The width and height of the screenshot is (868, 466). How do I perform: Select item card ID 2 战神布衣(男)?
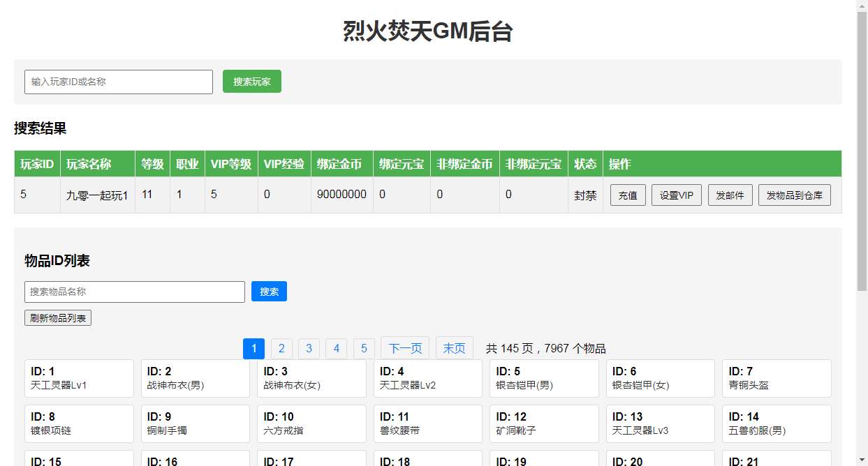tap(195, 378)
